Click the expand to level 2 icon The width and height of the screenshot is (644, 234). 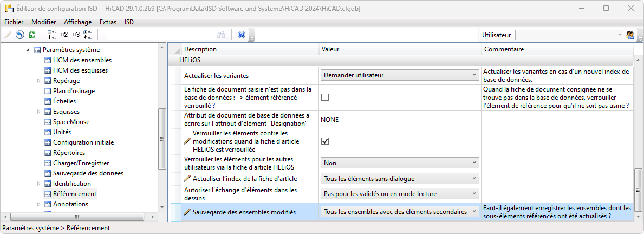(x=64, y=35)
